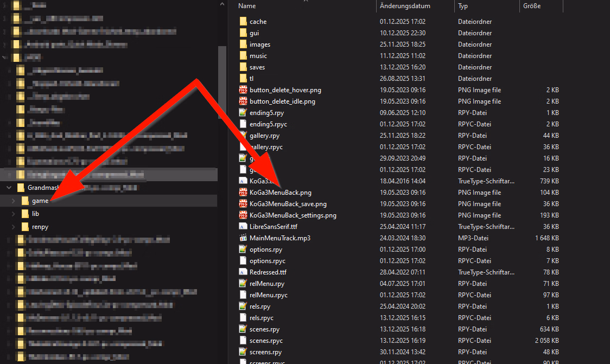610x364 pixels.
Task: Click Dateiordner type of music folder
Action: click(x=475, y=56)
